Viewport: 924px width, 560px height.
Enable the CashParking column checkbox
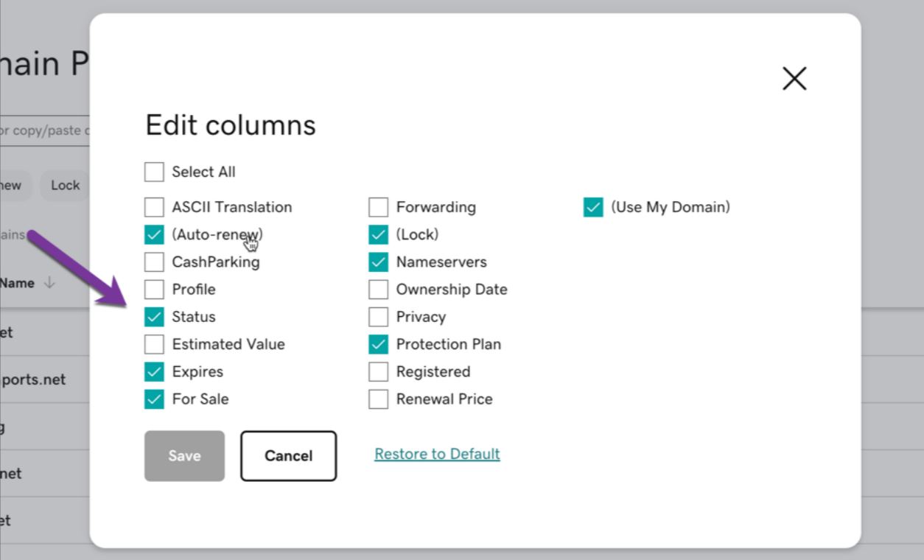point(154,262)
